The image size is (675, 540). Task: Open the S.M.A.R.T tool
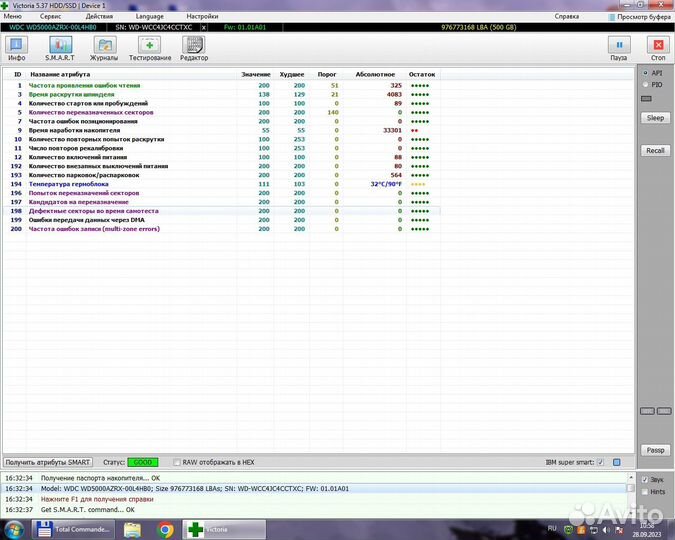click(61, 48)
